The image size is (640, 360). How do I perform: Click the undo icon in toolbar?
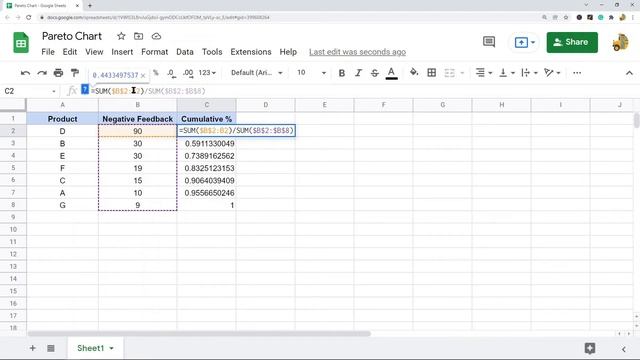(25, 73)
